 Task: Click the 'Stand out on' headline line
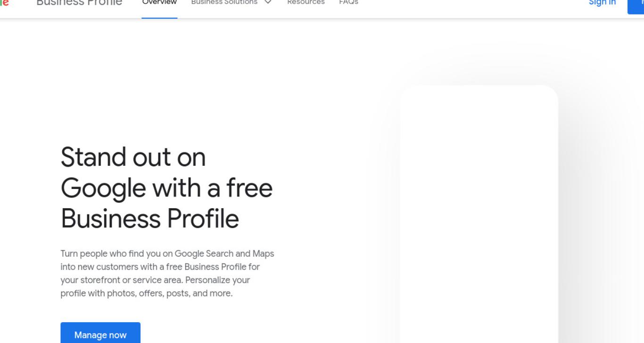[133, 157]
